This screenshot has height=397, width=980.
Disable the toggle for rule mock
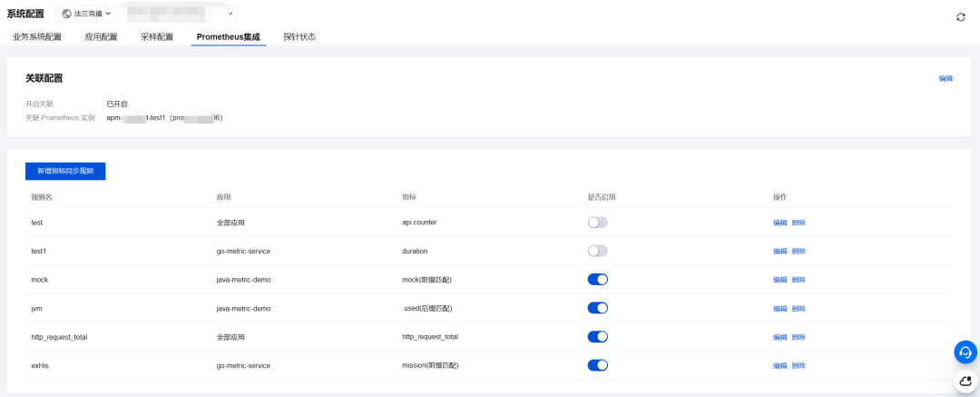coord(597,279)
